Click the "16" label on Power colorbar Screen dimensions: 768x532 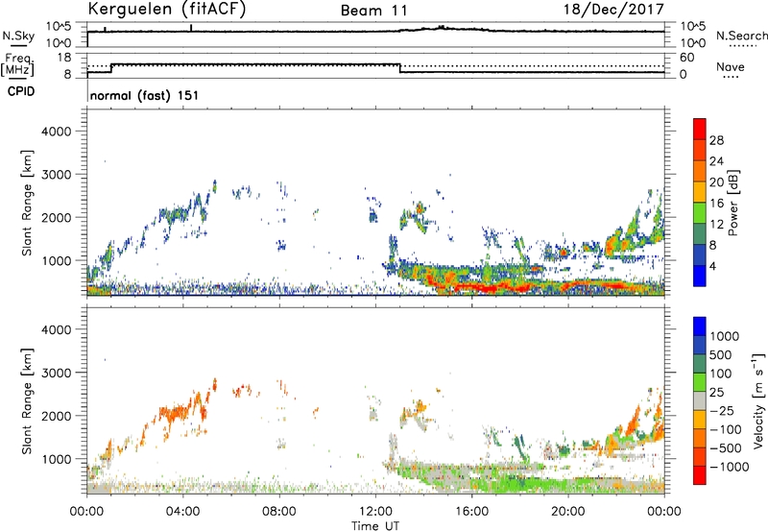[x=716, y=204]
